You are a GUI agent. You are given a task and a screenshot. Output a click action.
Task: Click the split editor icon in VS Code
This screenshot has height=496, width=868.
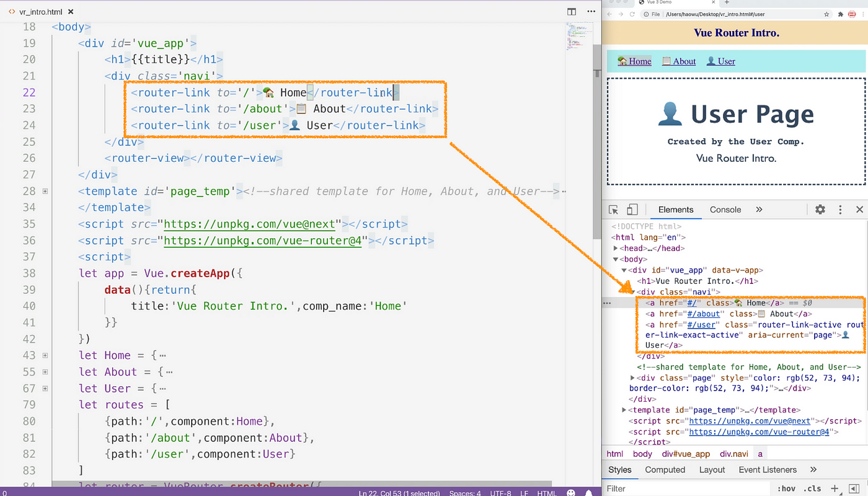pos(572,11)
